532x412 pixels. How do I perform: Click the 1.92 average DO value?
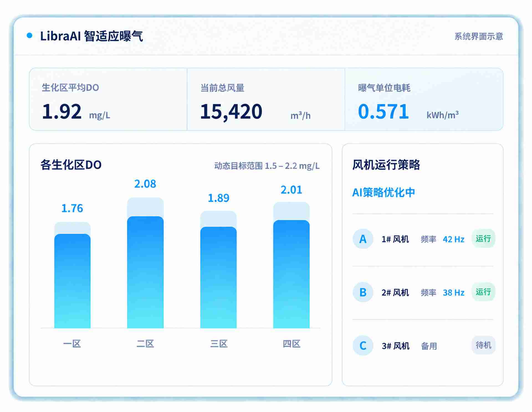pos(62,111)
